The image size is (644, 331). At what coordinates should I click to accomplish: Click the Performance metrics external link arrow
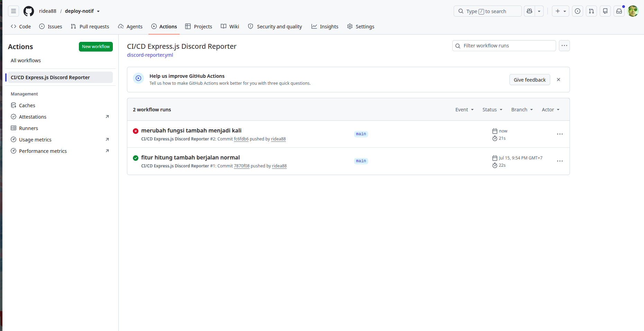(x=107, y=151)
